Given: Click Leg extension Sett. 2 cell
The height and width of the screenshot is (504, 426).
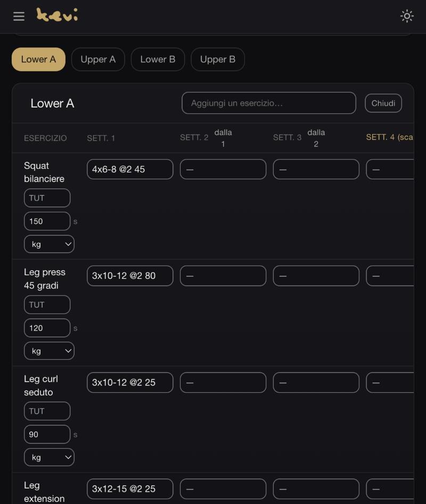Looking at the screenshot, I should (x=223, y=489).
